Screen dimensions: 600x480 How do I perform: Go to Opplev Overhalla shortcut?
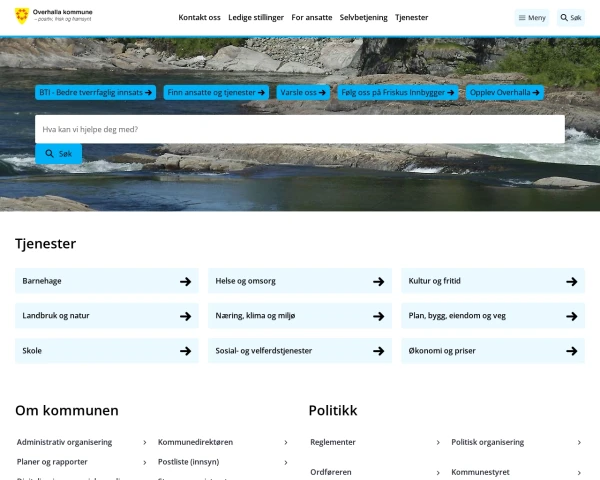(x=505, y=93)
